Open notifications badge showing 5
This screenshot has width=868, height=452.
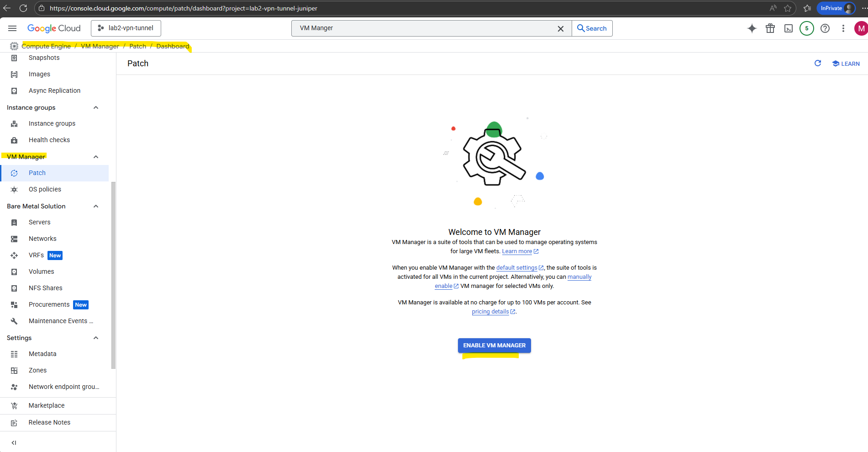[807, 28]
